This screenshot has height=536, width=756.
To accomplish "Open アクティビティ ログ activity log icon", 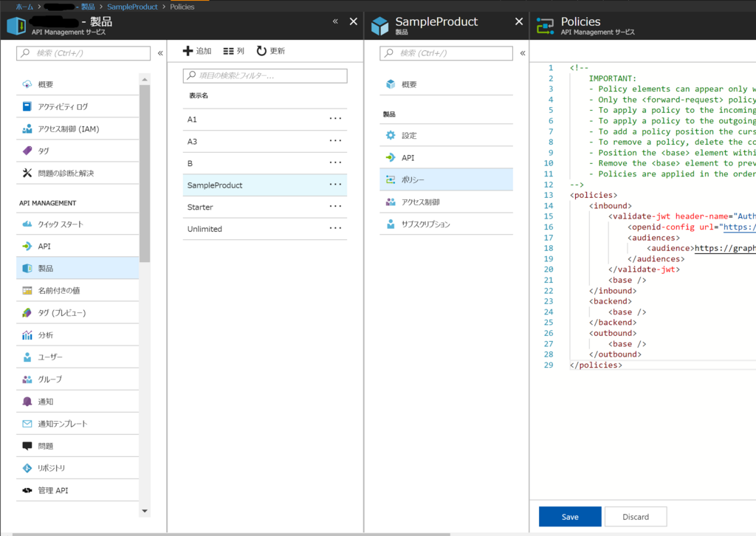I will [x=27, y=106].
